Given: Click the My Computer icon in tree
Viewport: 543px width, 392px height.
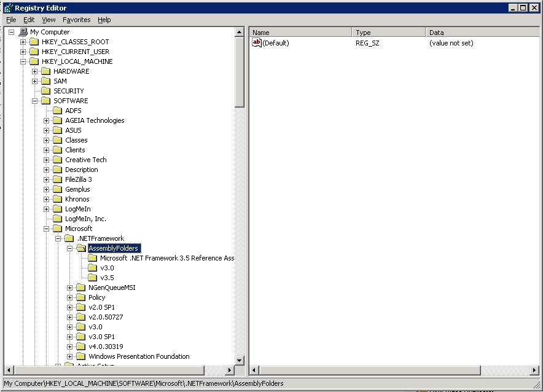Looking at the screenshot, I should tap(23, 32).
